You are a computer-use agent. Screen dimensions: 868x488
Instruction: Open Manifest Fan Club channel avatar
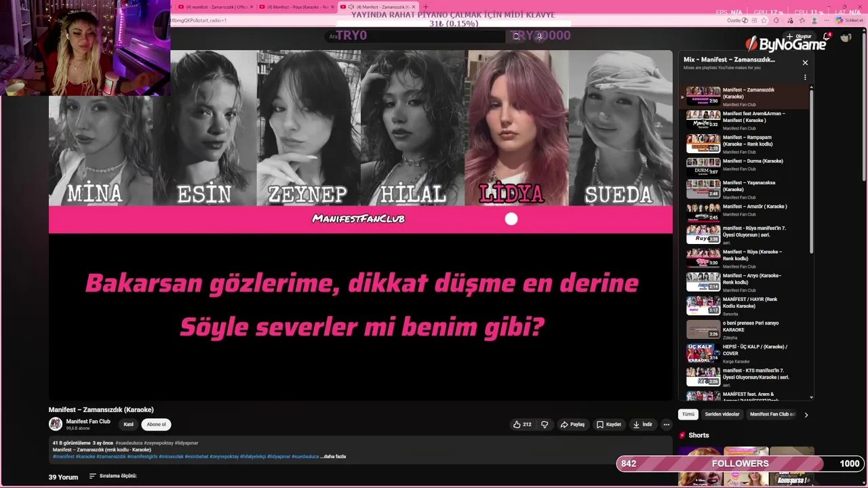pos(56,424)
